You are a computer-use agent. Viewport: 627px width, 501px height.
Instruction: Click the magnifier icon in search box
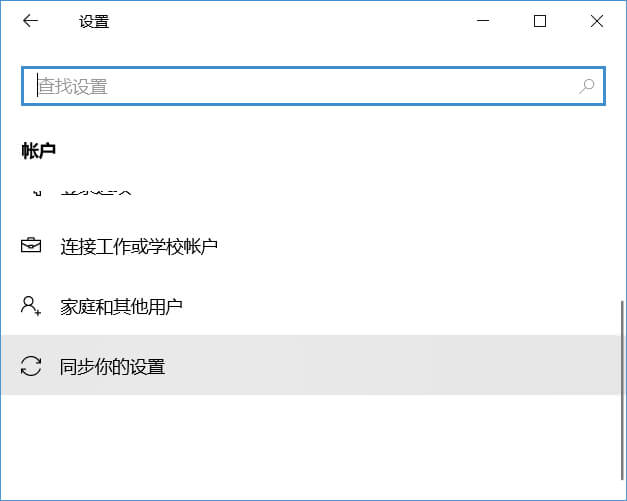point(587,86)
